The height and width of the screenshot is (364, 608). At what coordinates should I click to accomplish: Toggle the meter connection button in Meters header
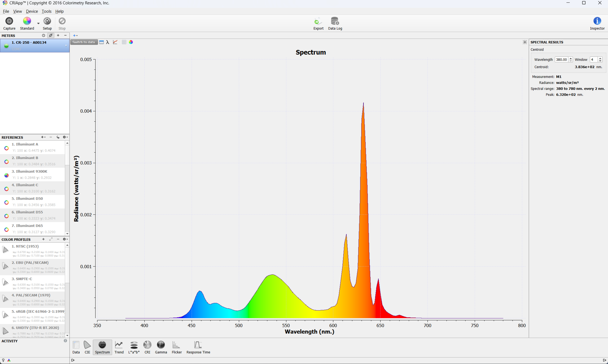(x=51, y=35)
